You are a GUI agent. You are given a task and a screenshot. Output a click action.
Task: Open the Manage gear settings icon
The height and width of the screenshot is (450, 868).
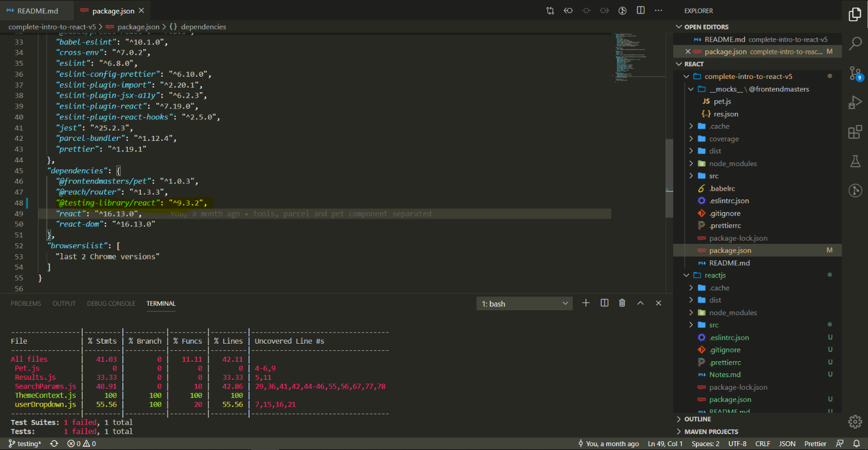coord(855,421)
